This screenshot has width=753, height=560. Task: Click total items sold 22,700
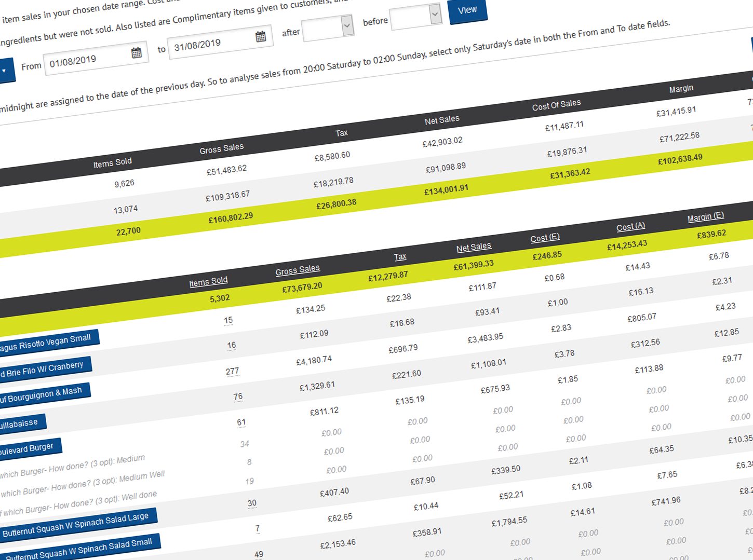pos(128,231)
